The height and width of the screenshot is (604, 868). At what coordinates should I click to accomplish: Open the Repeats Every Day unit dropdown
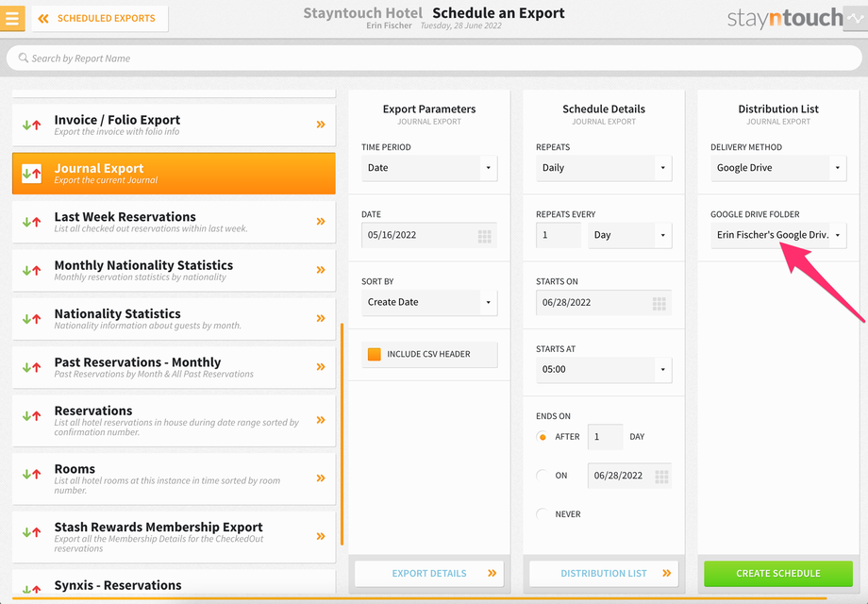point(630,235)
